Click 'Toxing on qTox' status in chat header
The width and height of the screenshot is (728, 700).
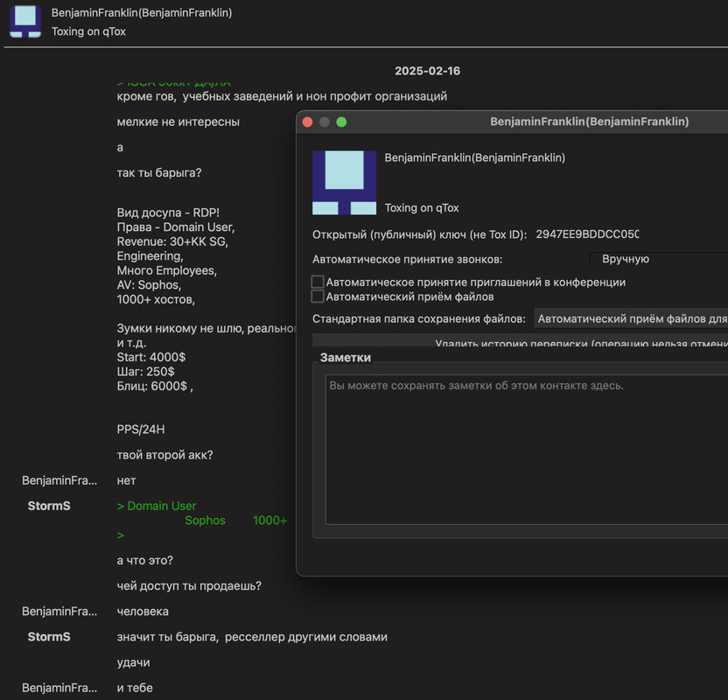click(88, 31)
